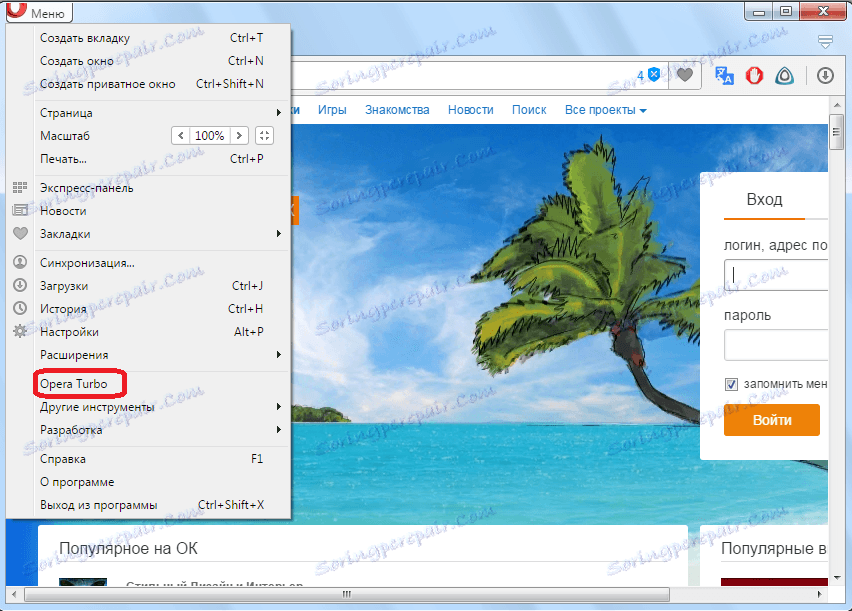852x611 pixels.
Task: Click the horizontal scrollbar thumb
Action: coord(347,594)
